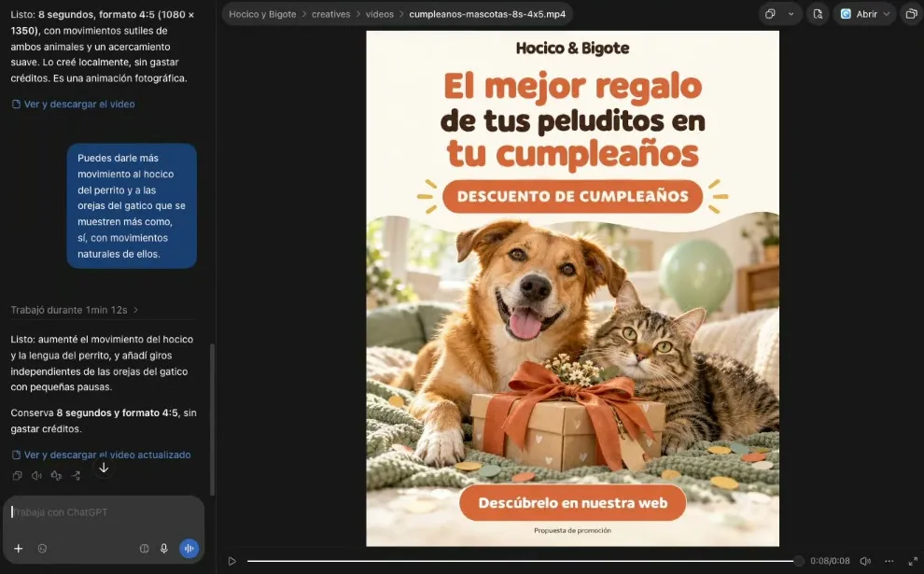Expand the dropdown next to copy icon

(x=791, y=14)
